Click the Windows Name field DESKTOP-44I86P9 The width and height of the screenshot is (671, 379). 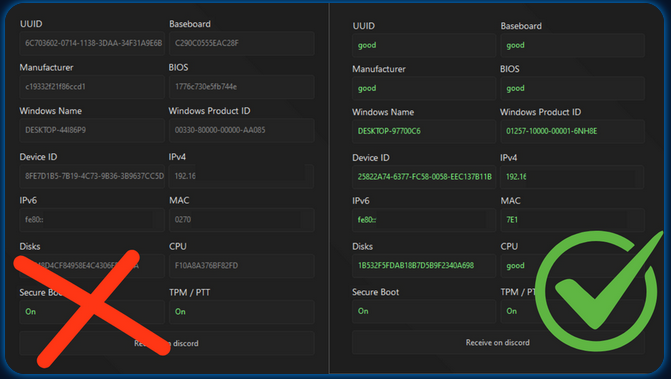click(92, 130)
